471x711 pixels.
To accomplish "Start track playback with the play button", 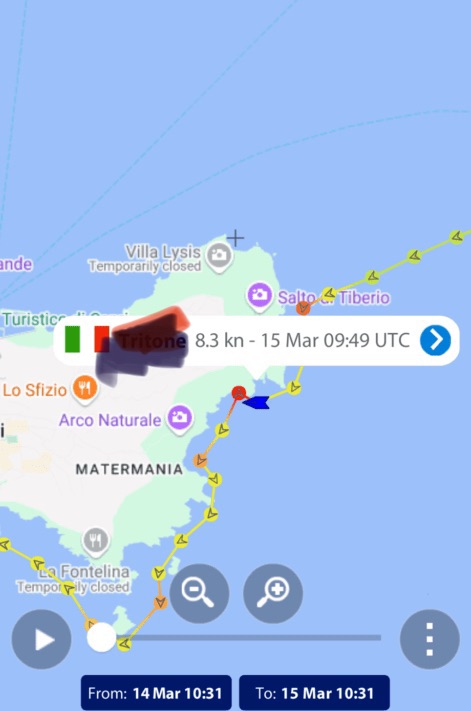I will pyautogui.click(x=41, y=639).
